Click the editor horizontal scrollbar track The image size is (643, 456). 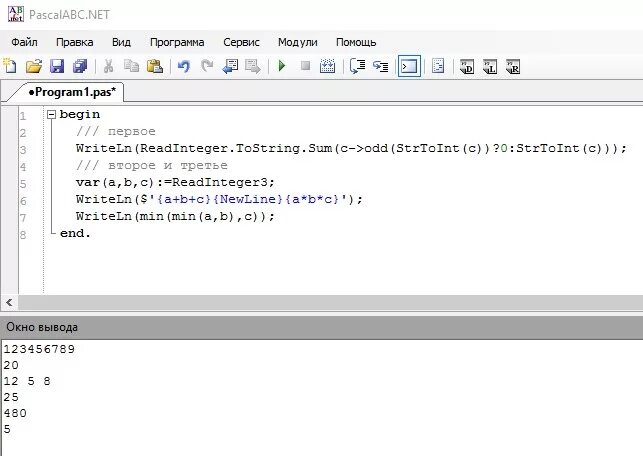(x=331, y=303)
